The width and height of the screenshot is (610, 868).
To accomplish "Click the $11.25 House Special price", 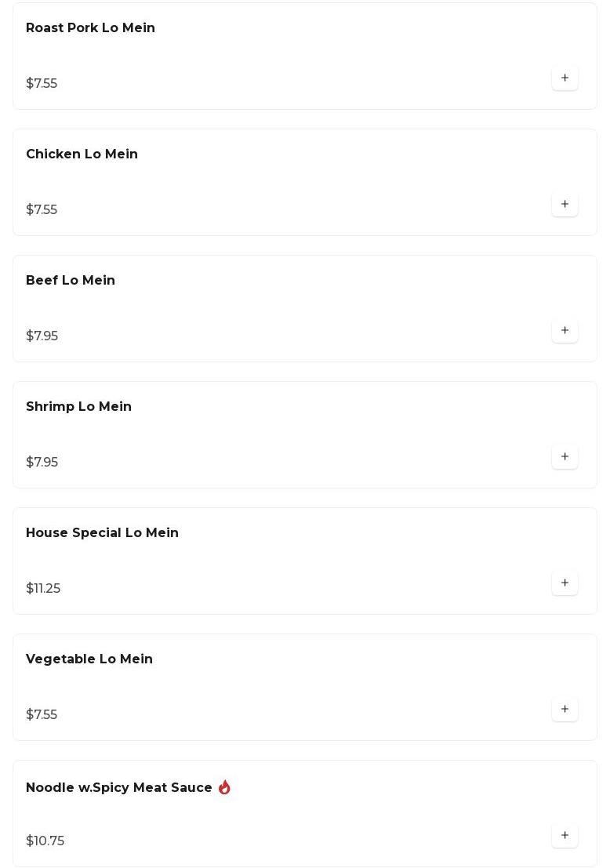I will (x=43, y=588).
